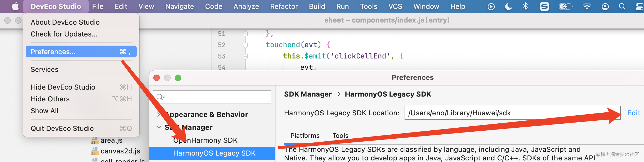Toggle the Do Not Disturb moon icon
The width and height of the screenshot is (644, 162).
point(508,6)
